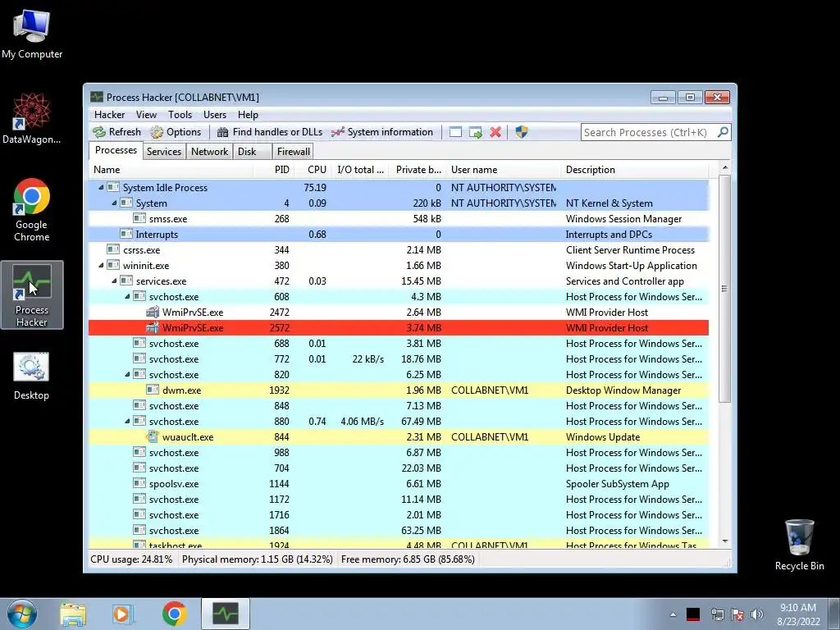Screen dimensions: 840x630
Task: Click the dwm.exe process icon
Action: [153, 390]
